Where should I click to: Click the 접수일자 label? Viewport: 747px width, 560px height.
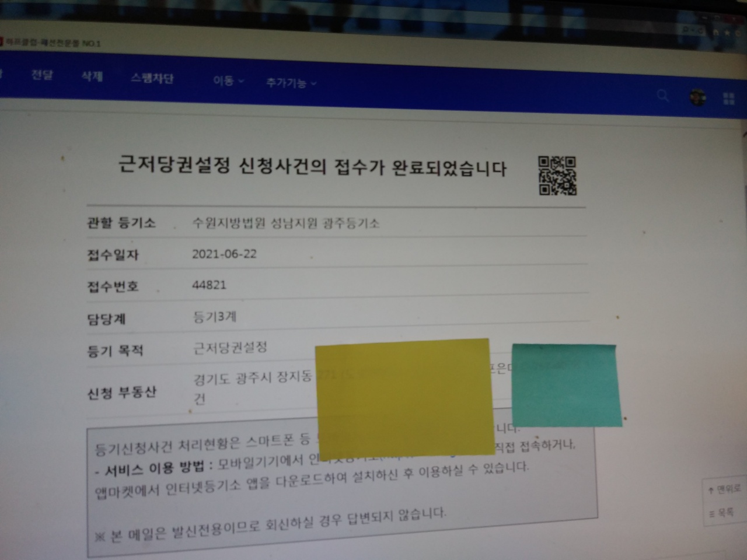click(x=113, y=255)
